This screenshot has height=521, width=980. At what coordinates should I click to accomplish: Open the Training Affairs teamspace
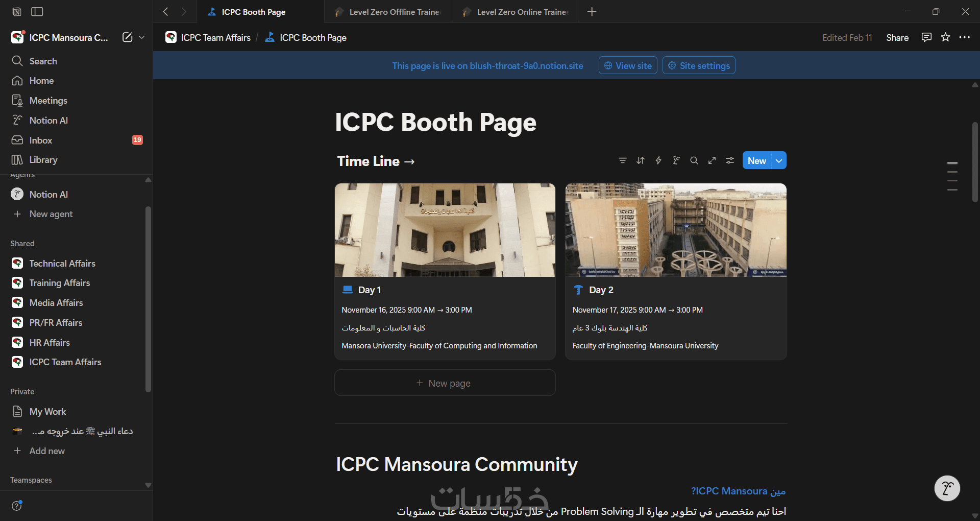(x=74, y=283)
